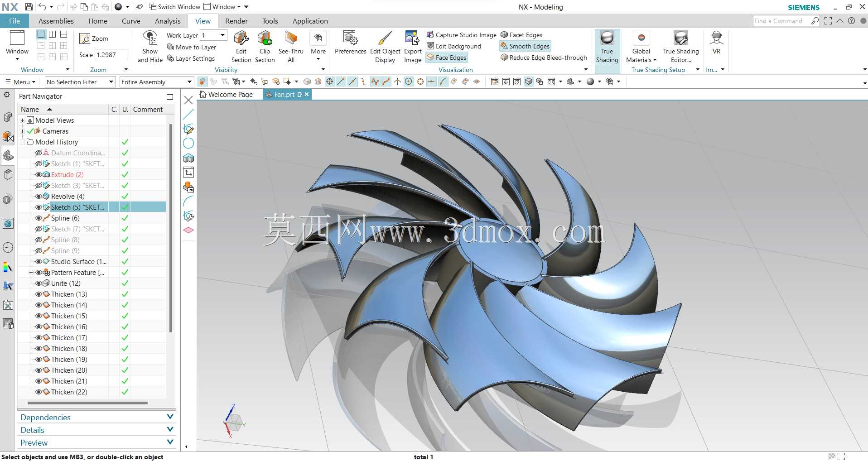This screenshot has height=461, width=868.
Task: Click the datum plane icon in vertical toolbar
Action: click(x=188, y=230)
